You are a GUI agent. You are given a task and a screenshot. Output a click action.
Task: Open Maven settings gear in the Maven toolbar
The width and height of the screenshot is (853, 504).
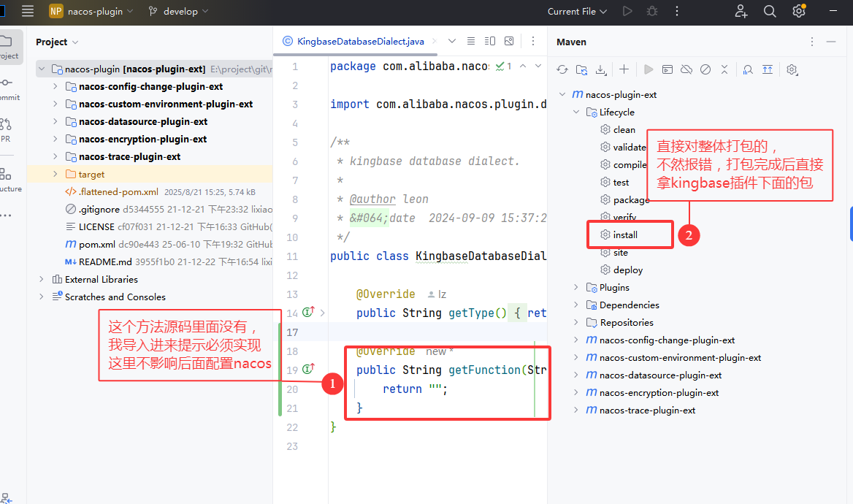pyautogui.click(x=792, y=69)
